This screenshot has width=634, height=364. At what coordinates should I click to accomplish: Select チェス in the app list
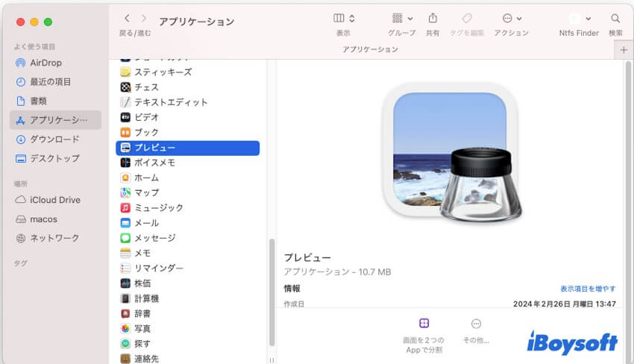click(x=188, y=87)
